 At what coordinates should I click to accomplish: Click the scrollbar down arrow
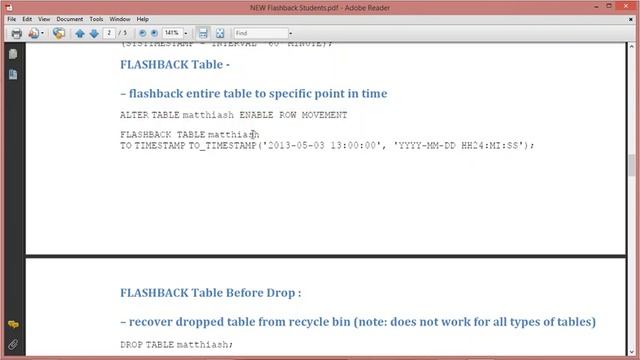point(632,352)
